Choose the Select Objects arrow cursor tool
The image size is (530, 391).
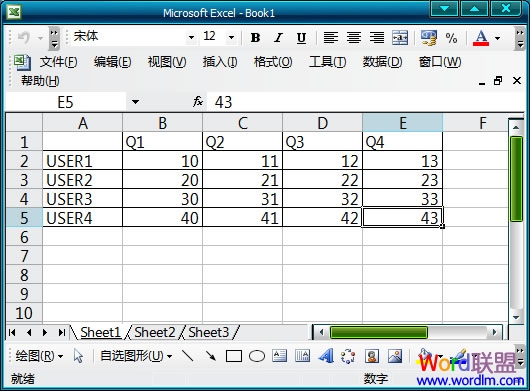point(78,356)
